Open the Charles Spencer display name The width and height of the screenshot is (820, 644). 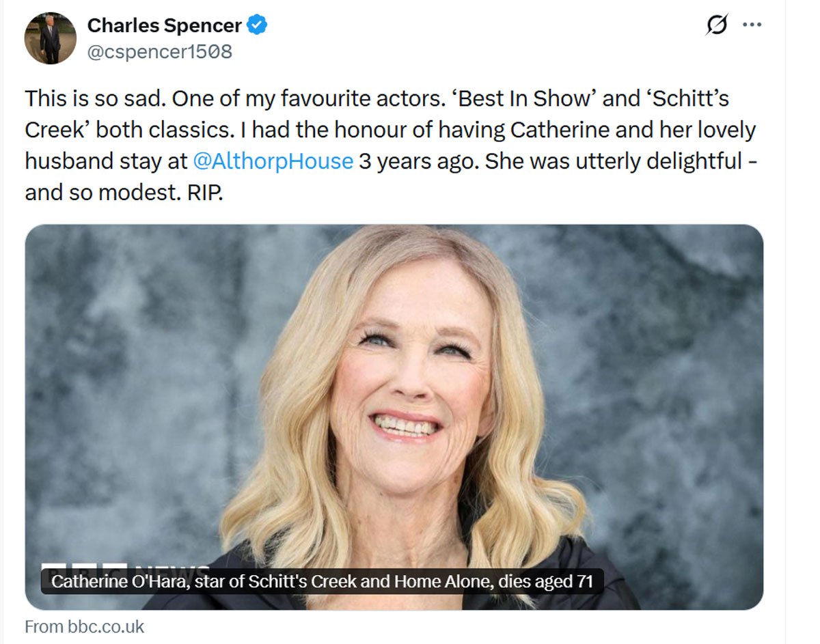[x=164, y=26]
